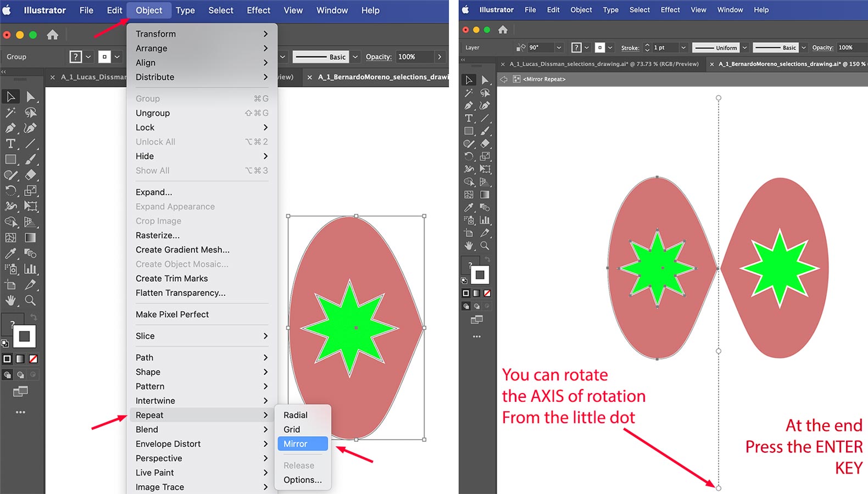Viewport: 868px width, 494px height.
Task: Click Options... in the Repeat submenu
Action: (302, 480)
